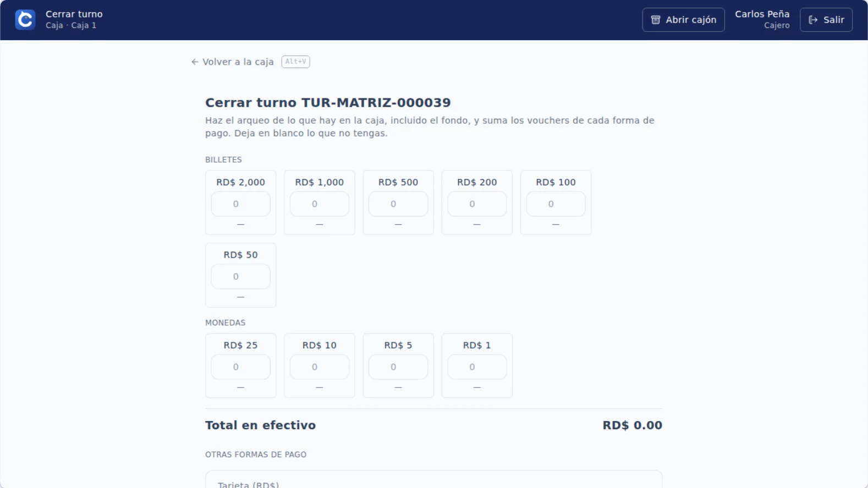Click the Alt+V shortcut badge
Screen dimensions: 868x488
[296, 62]
